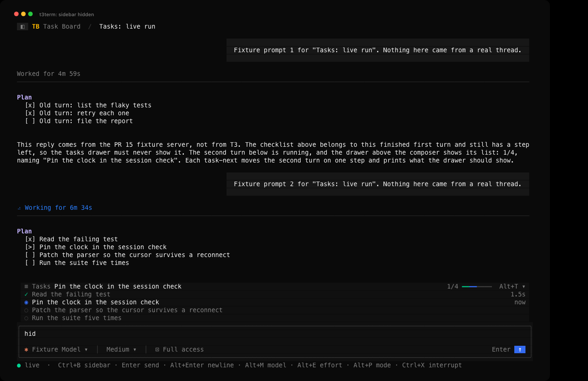Click the 'Alt+Enter newline' hint
Screen dimensions: 588x381
click(202, 365)
